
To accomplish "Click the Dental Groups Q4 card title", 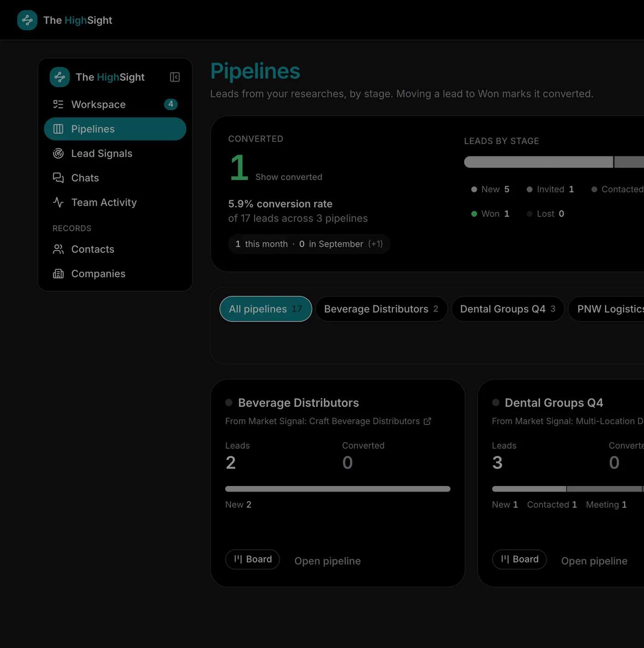I will 554,403.
